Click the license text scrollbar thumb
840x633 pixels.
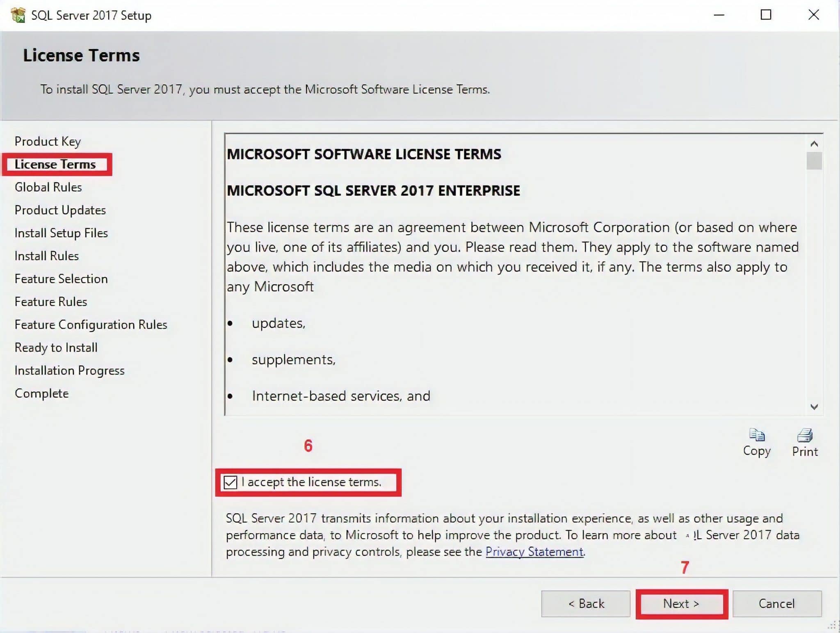(814, 160)
